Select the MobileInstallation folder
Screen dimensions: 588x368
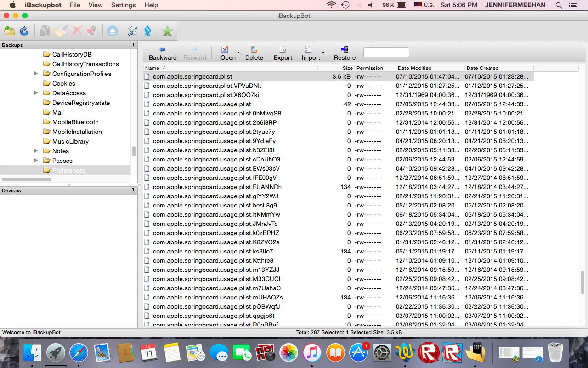coord(77,132)
